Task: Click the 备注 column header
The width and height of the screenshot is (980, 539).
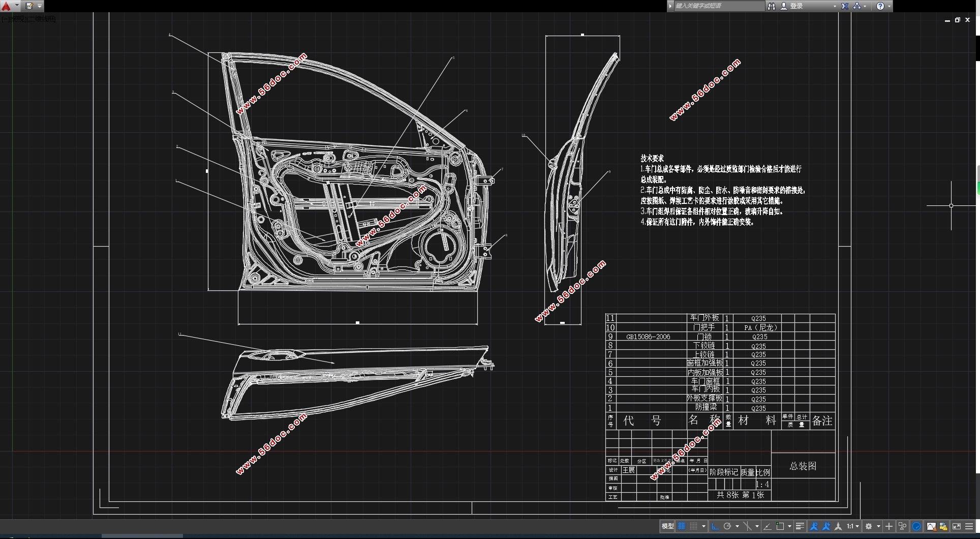Action: pyautogui.click(x=822, y=421)
